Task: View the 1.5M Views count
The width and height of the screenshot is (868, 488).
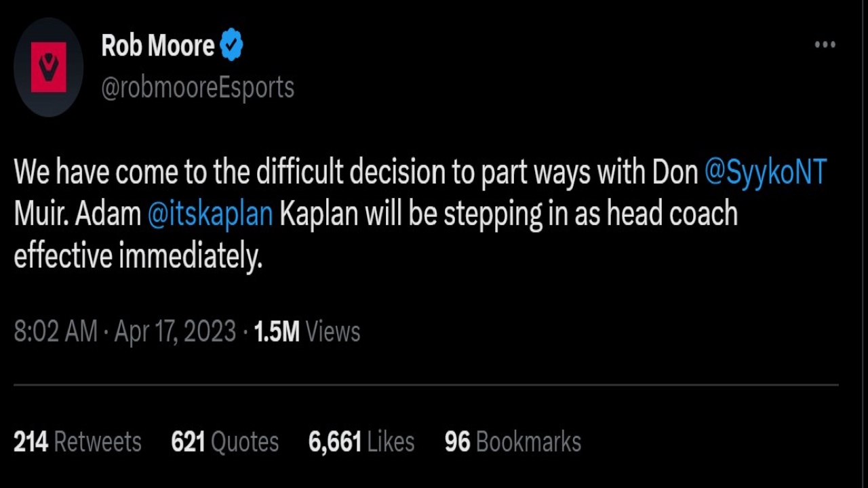Action: tap(307, 331)
